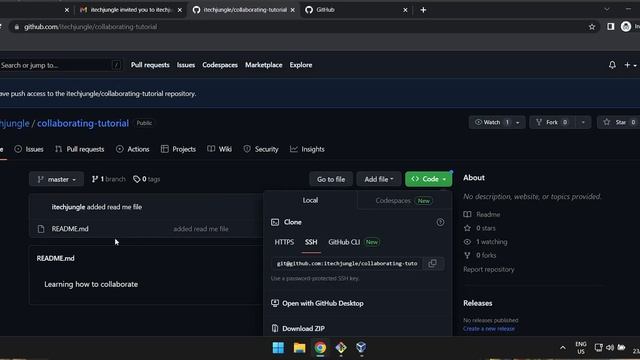The width and height of the screenshot is (640, 360).
Task: Open File Explorer from the taskbar
Action: (299, 347)
